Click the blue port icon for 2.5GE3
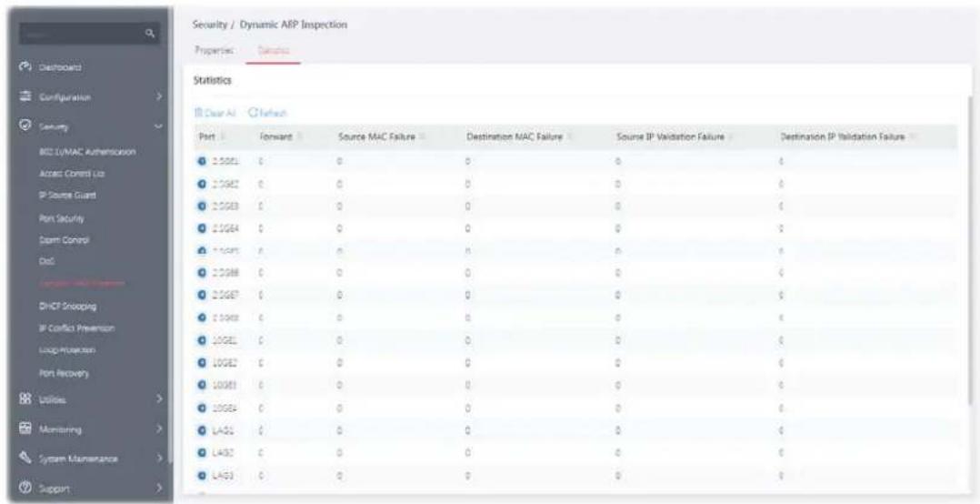 pos(201,206)
